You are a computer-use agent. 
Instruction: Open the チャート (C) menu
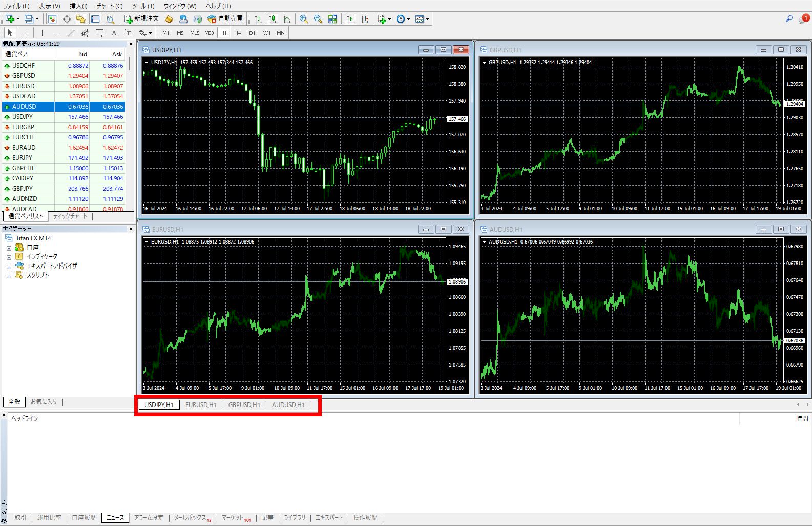tap(109, 6)
